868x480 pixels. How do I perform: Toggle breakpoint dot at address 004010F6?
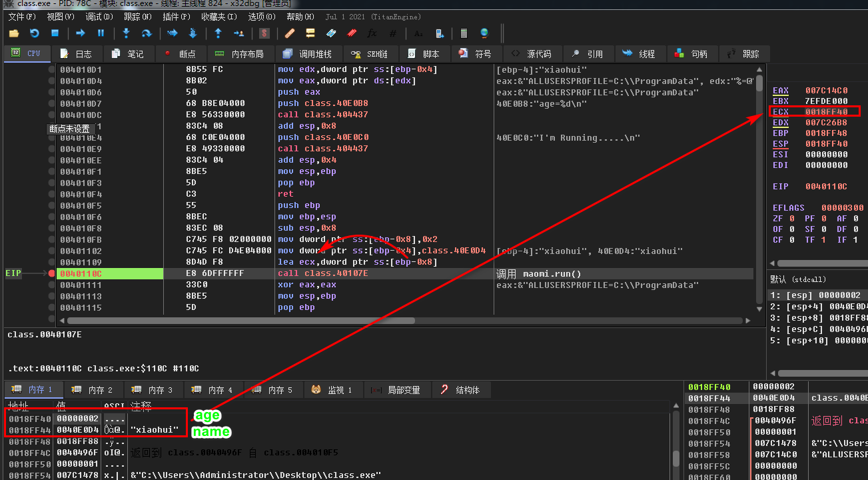pyautogui.click(x=52, y=217)
